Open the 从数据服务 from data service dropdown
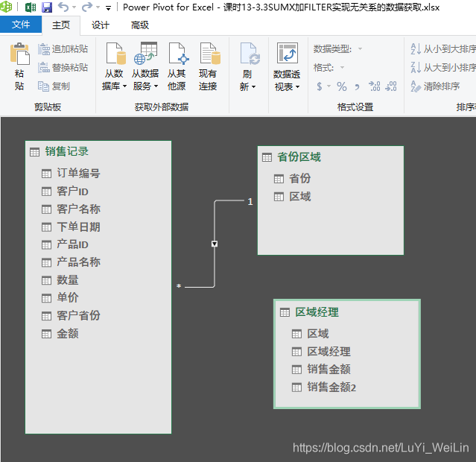The width and height of the screenshot is (476, 462). coord(156,86)
